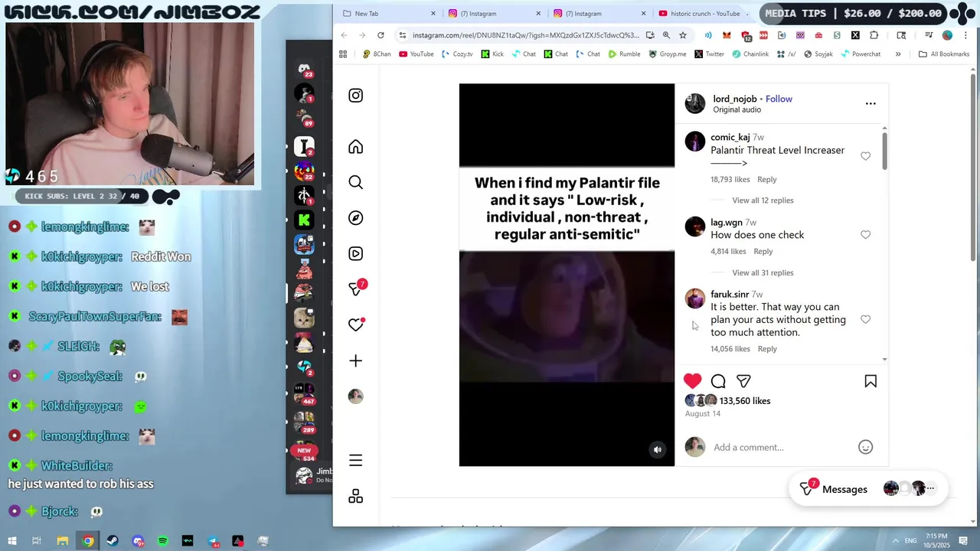Close the New Tab browser tab
980x551 pixels.
pos(433,14)
